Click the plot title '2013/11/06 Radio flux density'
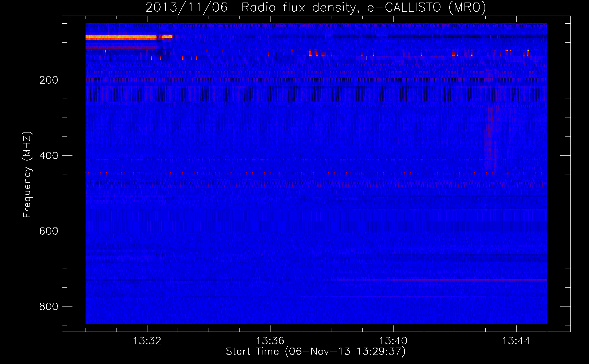 pos(316,8)
